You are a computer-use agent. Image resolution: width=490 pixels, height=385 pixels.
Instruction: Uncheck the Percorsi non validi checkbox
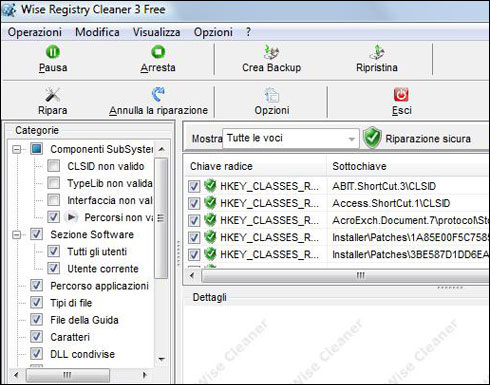pyautogui.click(x=54, y=217)
